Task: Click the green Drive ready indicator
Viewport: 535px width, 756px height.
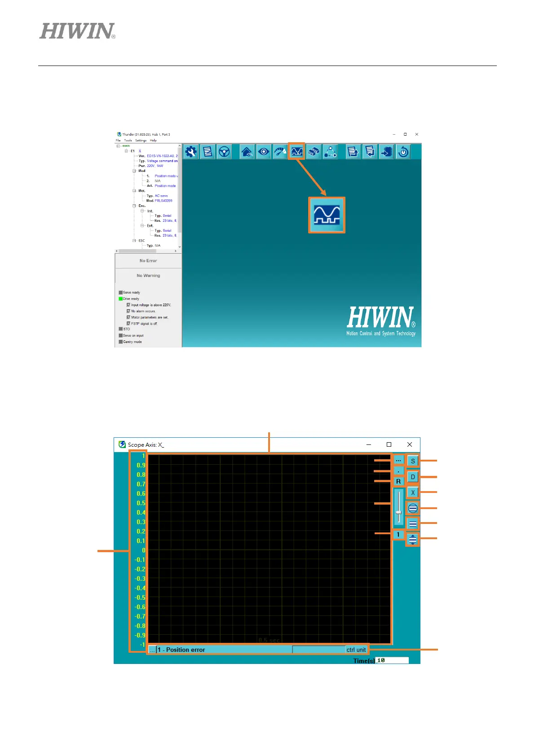Action: 120,299
